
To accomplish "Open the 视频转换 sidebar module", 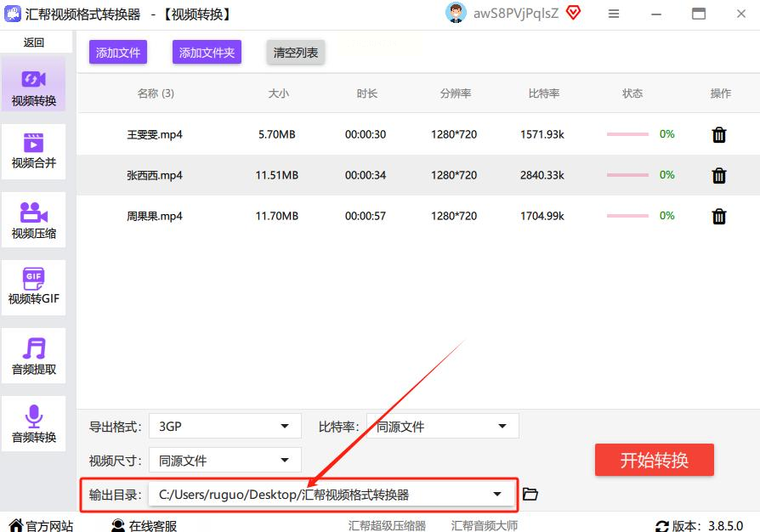I will 33,84.
